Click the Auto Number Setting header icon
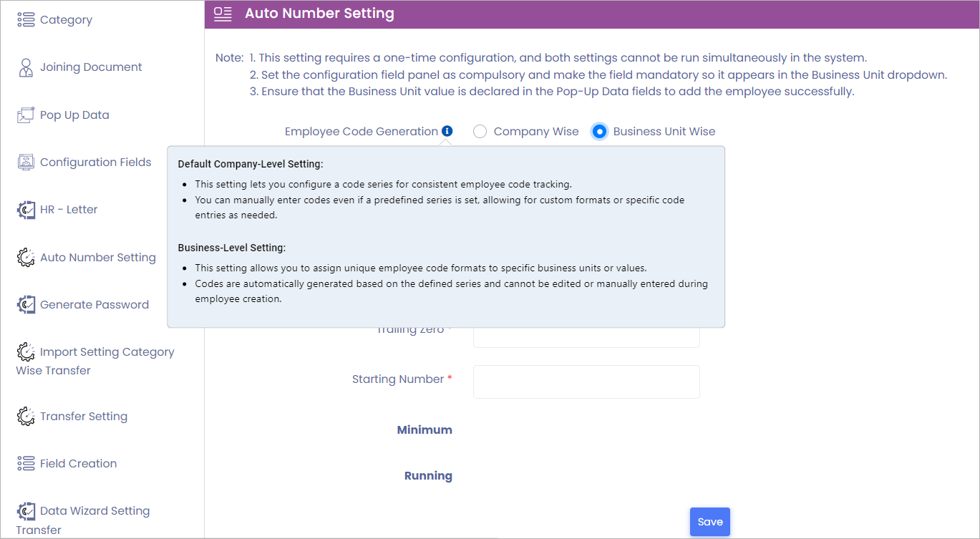 pos(223,14)
